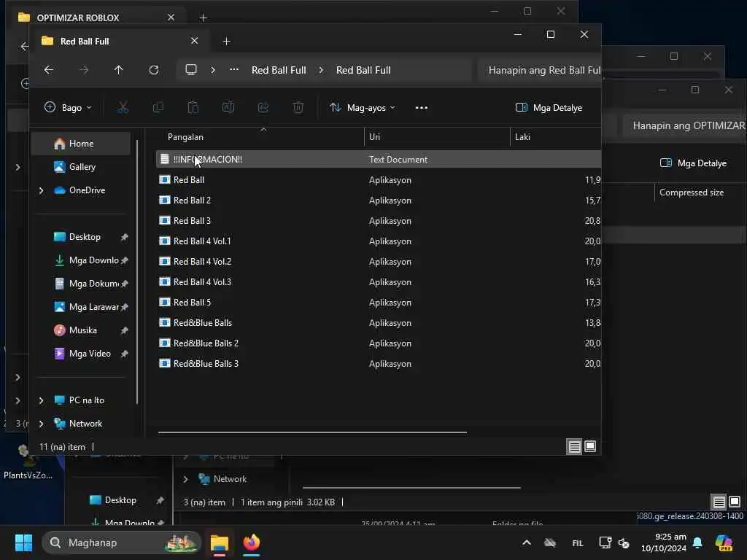Expand PC na Ito in sidebar
Image resolution: width=747 pixels, height=560 pixels.
point(42,400)
